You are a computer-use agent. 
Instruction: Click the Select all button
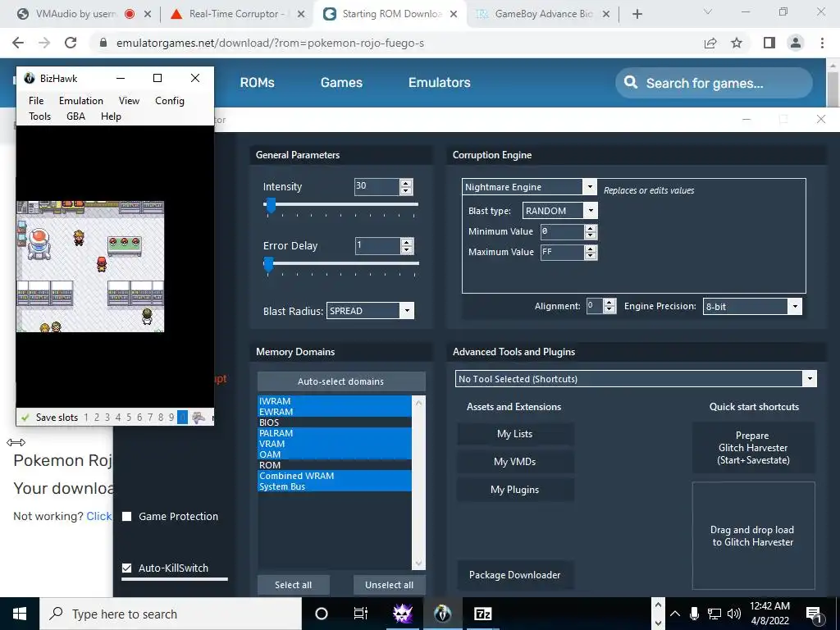(x=293, y=585)
